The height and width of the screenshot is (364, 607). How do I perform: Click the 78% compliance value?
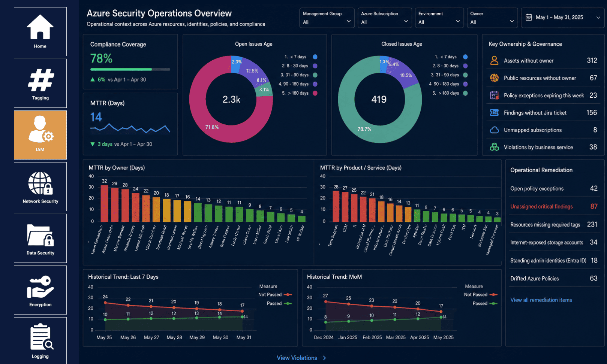pos(101,58)
